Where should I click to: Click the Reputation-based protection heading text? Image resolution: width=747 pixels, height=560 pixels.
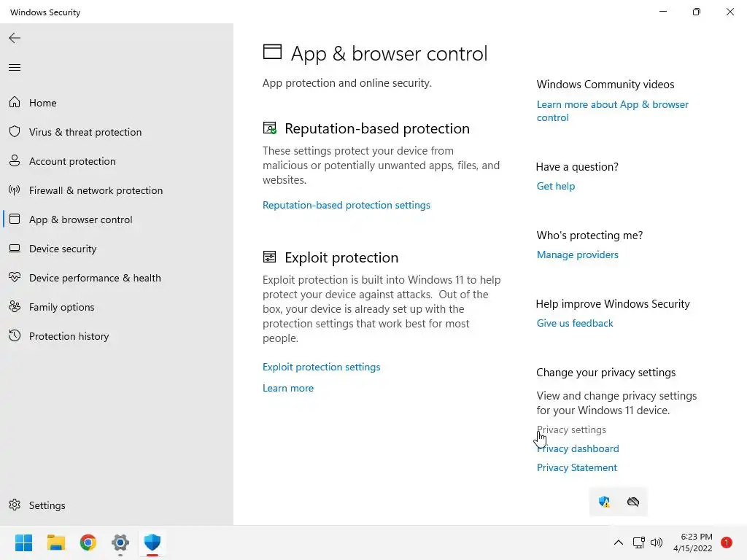point(377,128)
